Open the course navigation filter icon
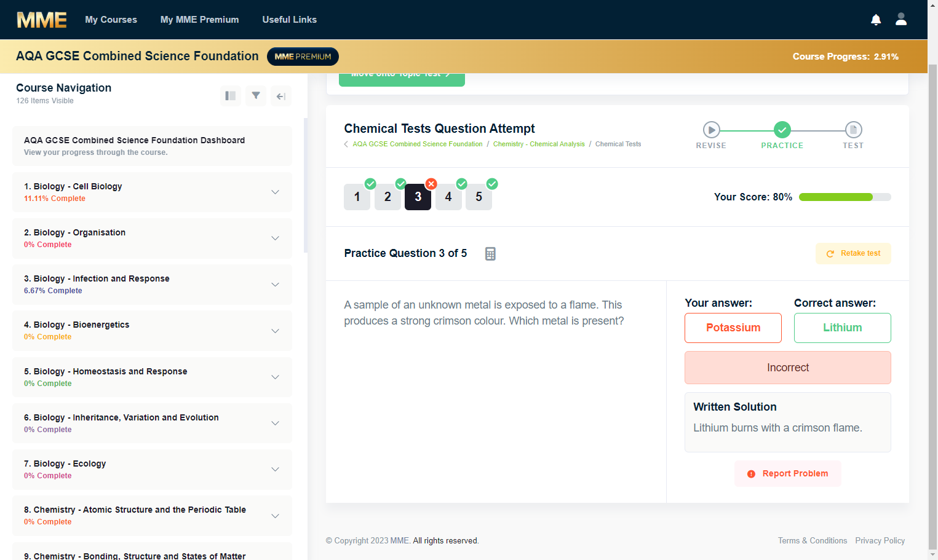 pos(256,96)
